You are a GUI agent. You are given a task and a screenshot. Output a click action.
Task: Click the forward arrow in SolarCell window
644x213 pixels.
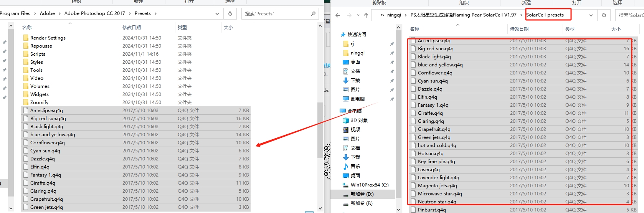[x=349, y=15]
